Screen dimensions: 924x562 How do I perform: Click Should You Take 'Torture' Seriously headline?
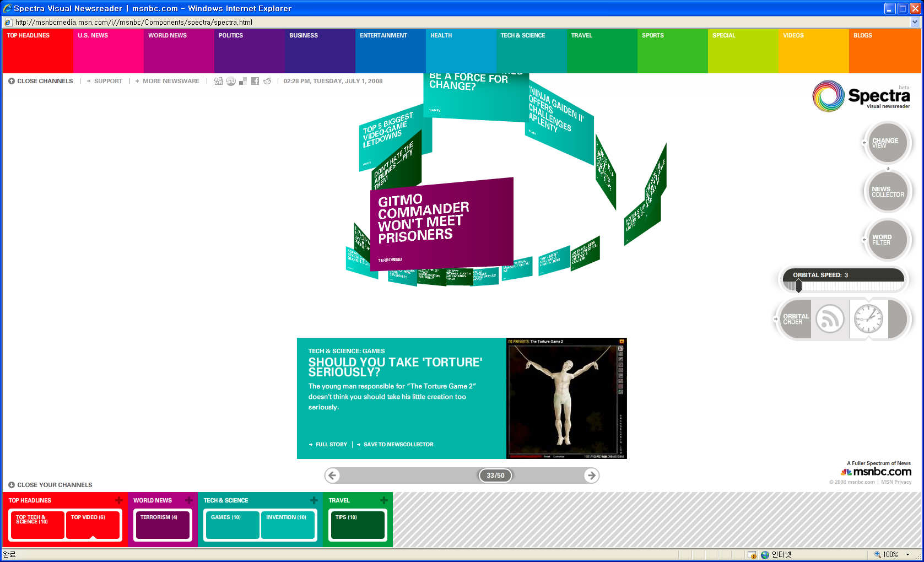click(395, 367)
